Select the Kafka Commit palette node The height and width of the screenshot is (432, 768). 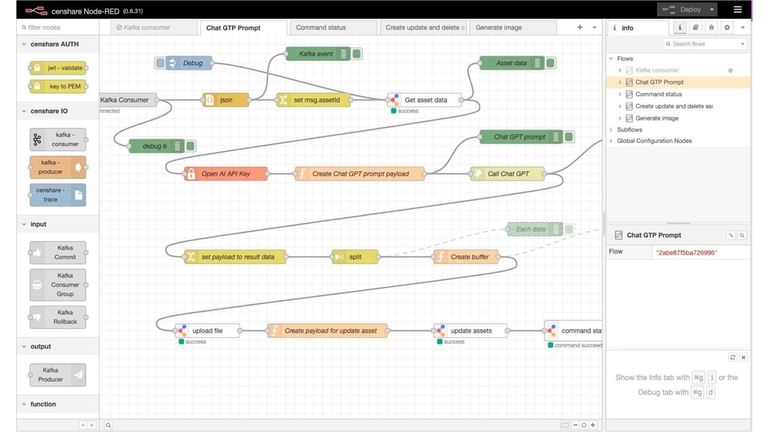coord(58,252)
